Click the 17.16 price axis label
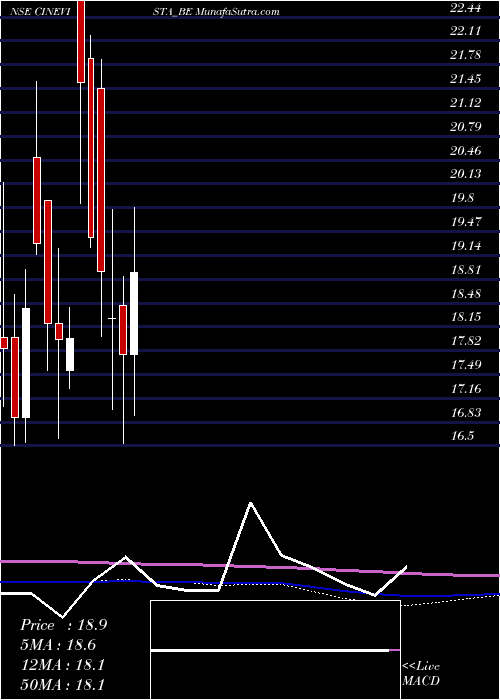500x700 pixels. (466, 389)
